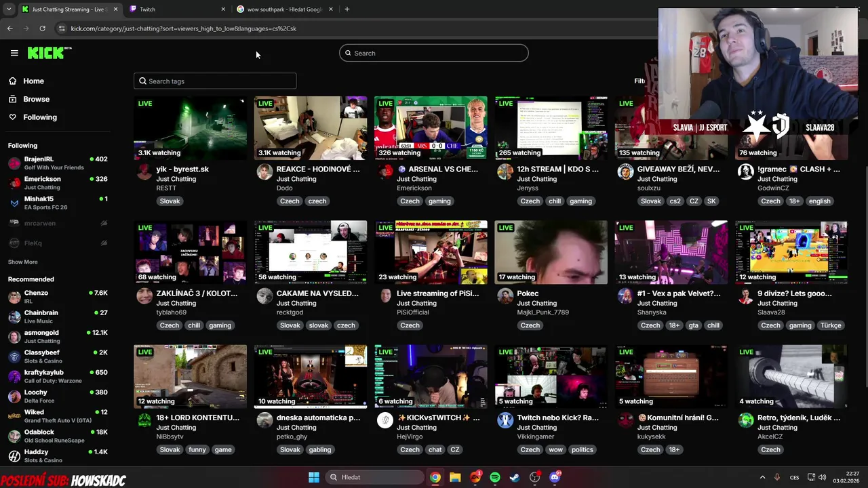Open the CAKAME NA VYSLED stream title
868x488 pixels.
[x=317, y=293]
